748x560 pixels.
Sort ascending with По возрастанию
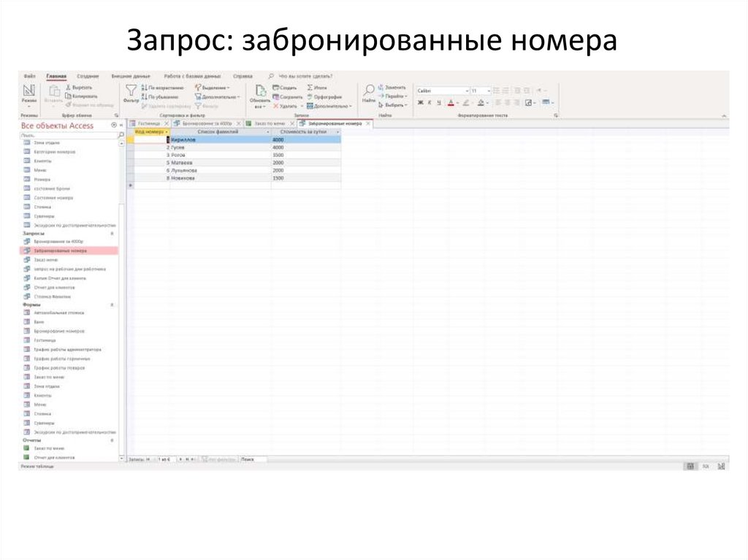coord(163,88)
